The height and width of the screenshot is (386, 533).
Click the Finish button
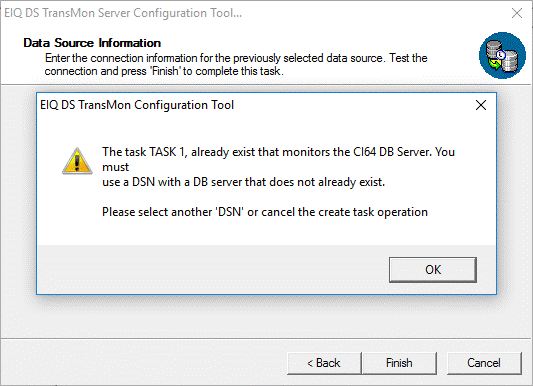click(399, 363)
